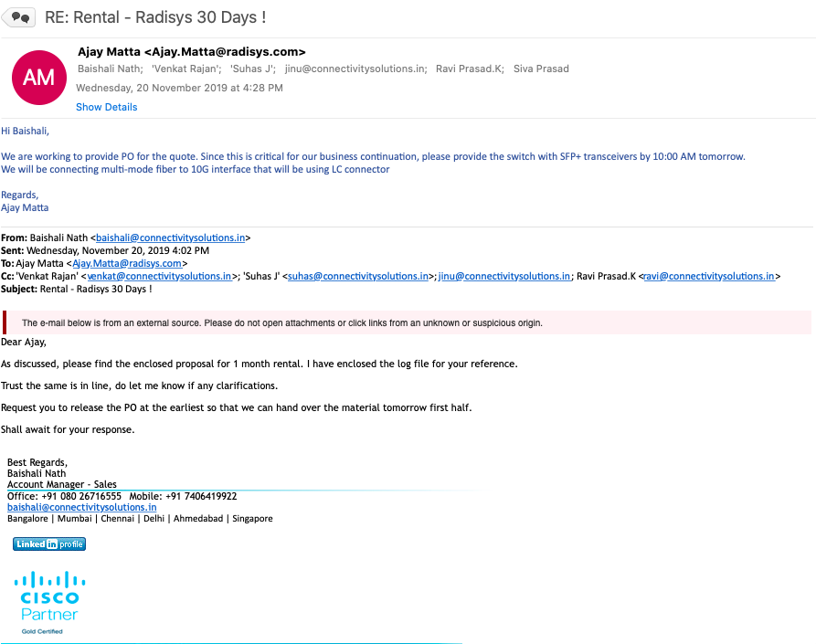Viewport: 816px width, 644px height.
Task: Click the conversation thread icon beside the subject
Action: point(19,17)
